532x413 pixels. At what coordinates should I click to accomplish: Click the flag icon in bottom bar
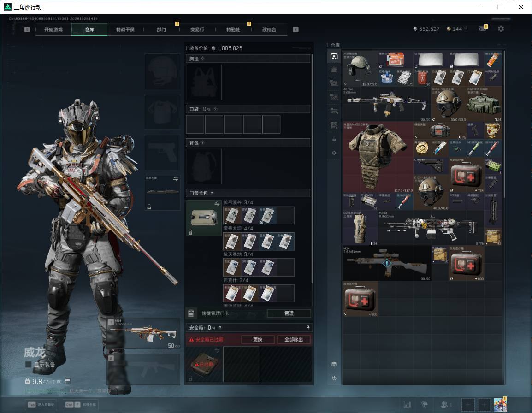point(424,405)
